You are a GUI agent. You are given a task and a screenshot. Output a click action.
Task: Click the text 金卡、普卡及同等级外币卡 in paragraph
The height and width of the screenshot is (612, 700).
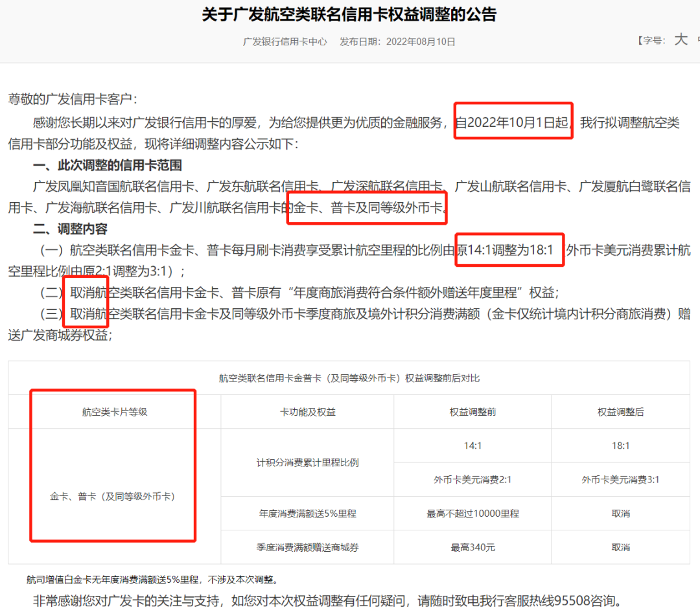[368, 207]
